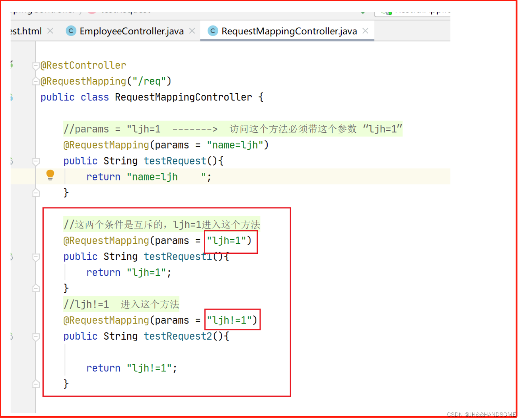This screenshot has height=420, width=521.
Task: Click the testRequest2 method name
Action: (x=178, y=337)
